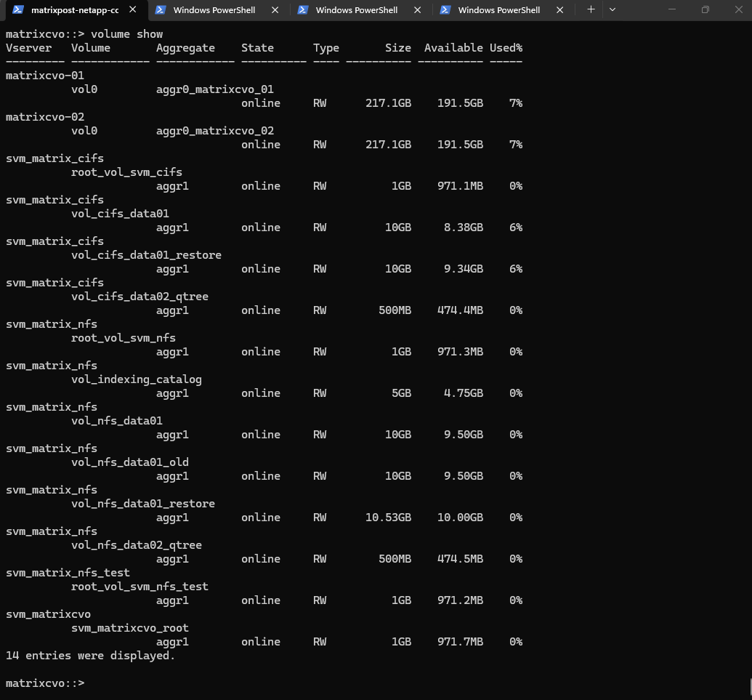This screenshot has height=700, width=752.
Task: Switch to the middle Windows PowerShell tab
Action: click(357, 10)
